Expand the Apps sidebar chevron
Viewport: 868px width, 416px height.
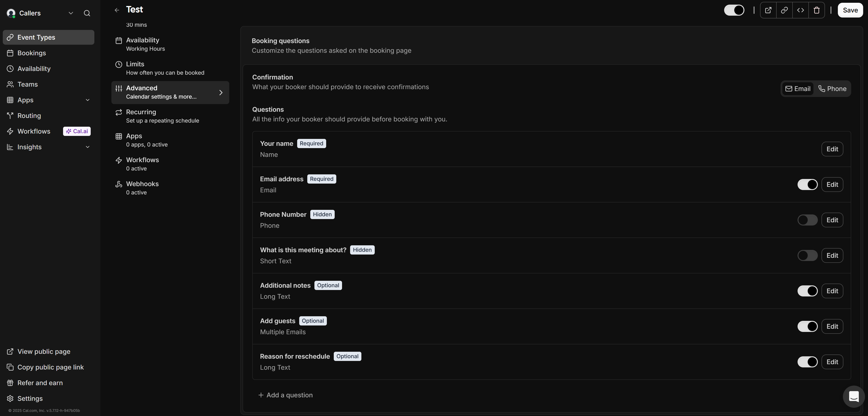(x=88, y=100)
